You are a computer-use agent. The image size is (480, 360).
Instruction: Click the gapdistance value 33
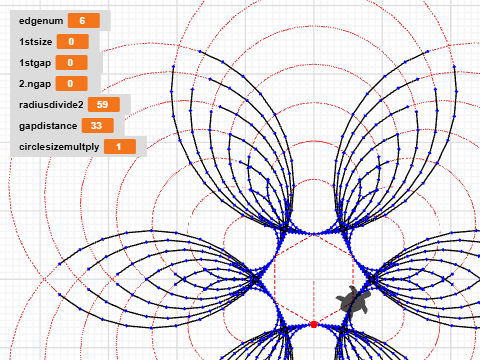click(98, 126)
